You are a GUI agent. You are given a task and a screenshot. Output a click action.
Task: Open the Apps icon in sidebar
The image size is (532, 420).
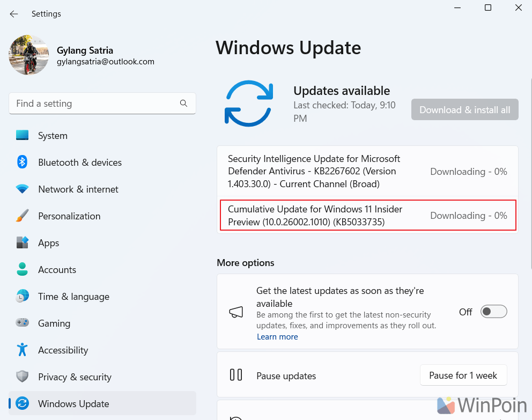[x=22, y=243]
